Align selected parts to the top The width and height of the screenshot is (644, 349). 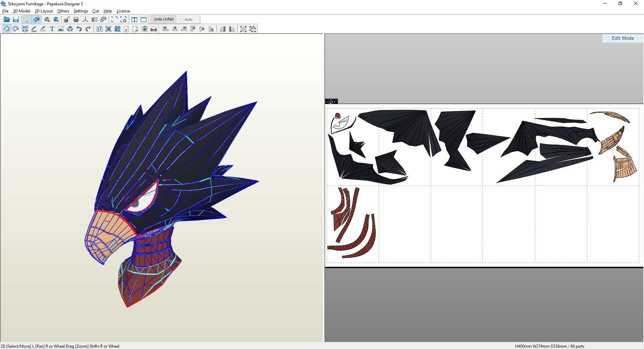click(193, 29)
